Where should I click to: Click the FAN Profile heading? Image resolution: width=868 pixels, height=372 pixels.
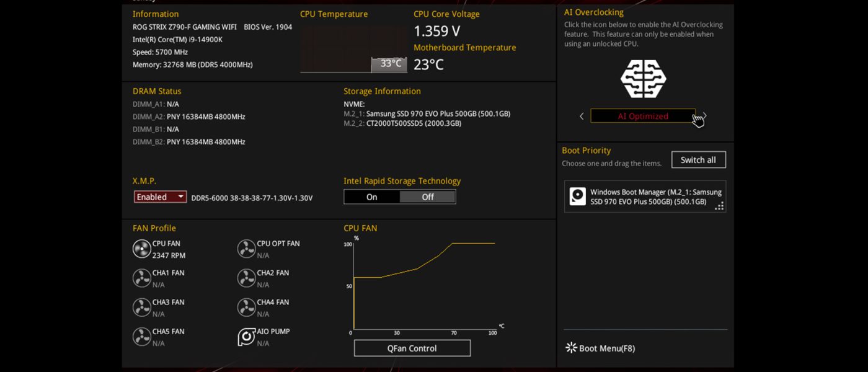click(154, 228)
